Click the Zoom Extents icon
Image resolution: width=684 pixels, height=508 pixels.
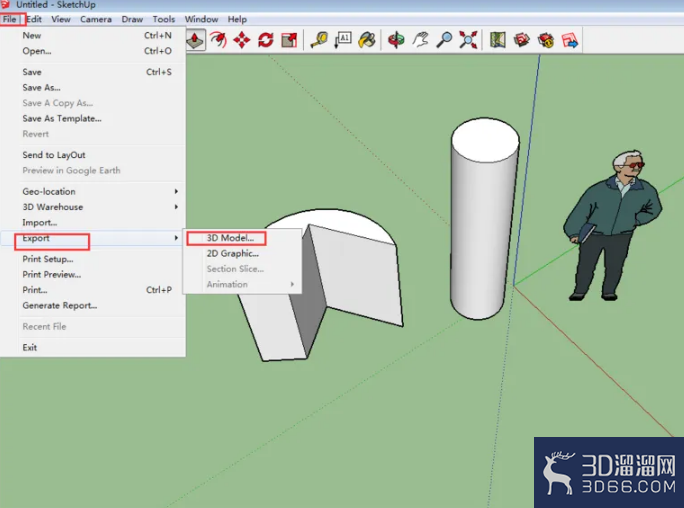[468, 40]
